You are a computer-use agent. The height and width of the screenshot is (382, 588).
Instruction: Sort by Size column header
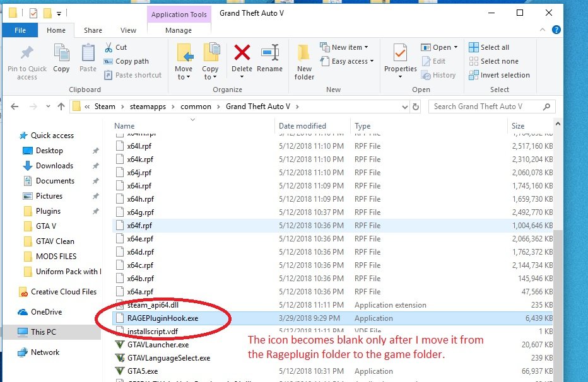point(518,126)
